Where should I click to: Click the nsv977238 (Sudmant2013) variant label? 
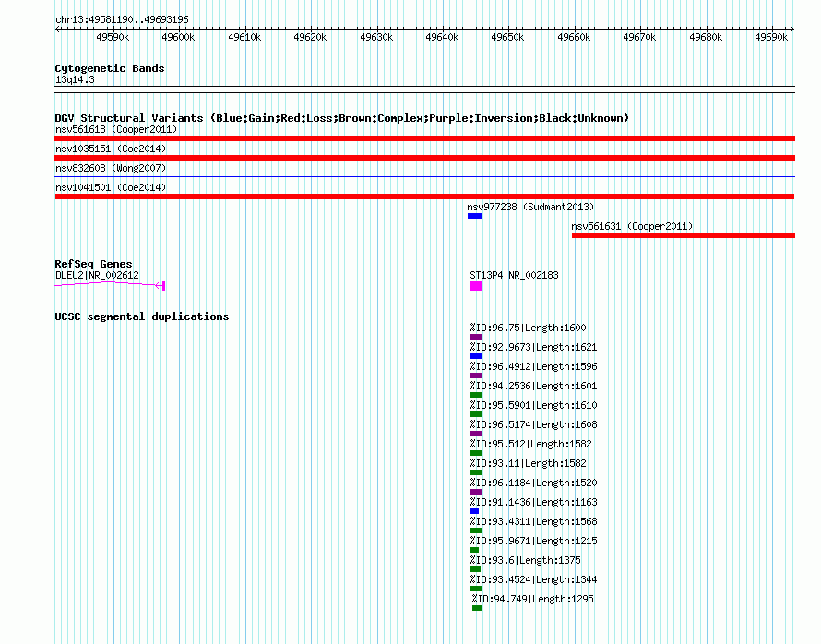[530, 207]
